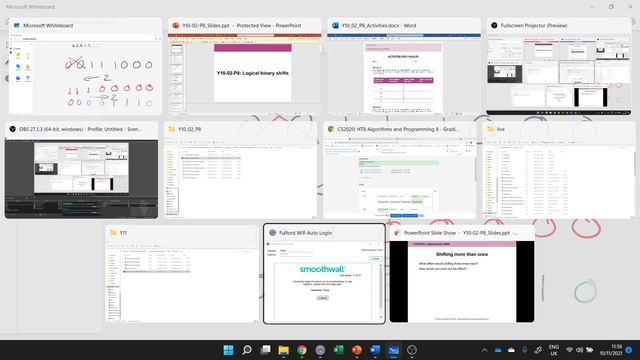Open the round grey app icon after Chrome in taskbar

tap(320, 350)
